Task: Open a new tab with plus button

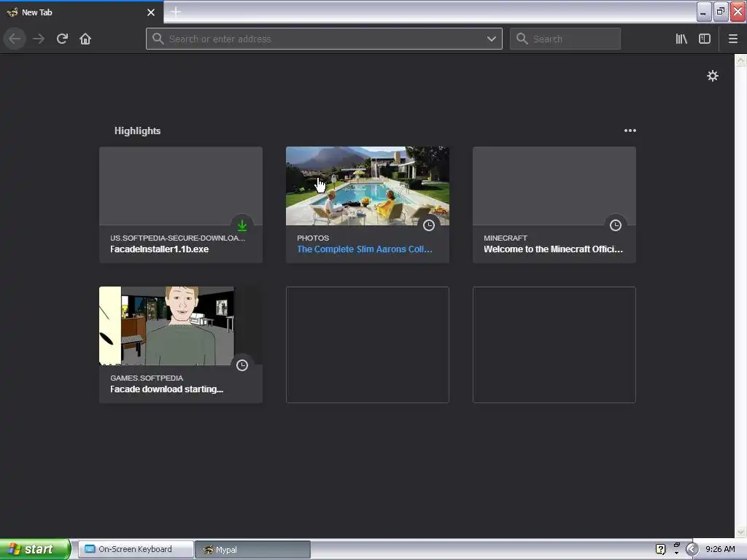Action: pyautogui.click(x=175, y=12)
